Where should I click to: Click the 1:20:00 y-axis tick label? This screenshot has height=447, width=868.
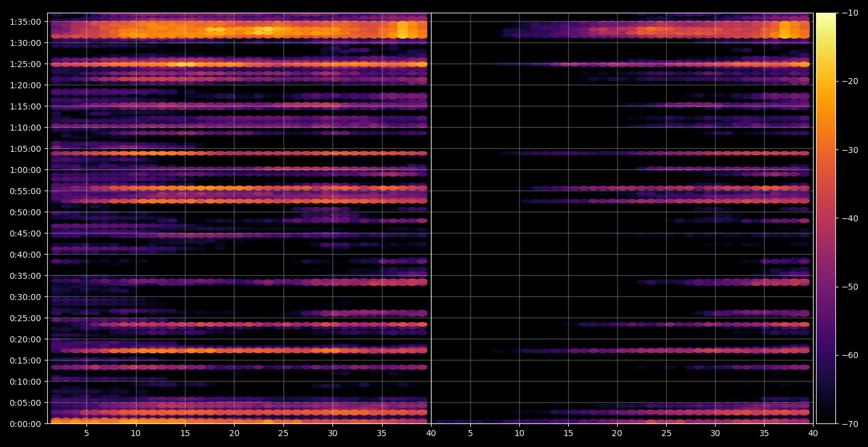click(25, 85)
